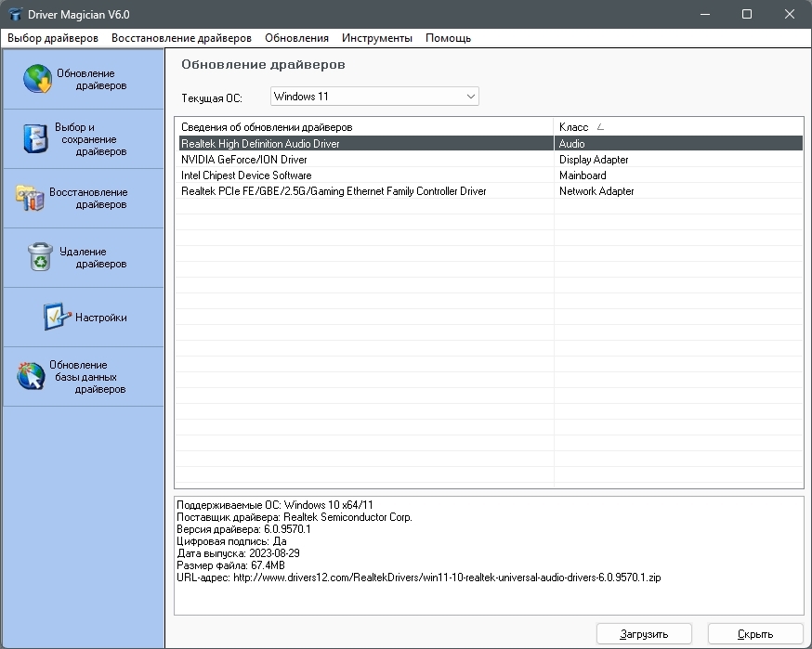Click the Mainboard class cell
The image size is (812, 649).
click(583, 175)
